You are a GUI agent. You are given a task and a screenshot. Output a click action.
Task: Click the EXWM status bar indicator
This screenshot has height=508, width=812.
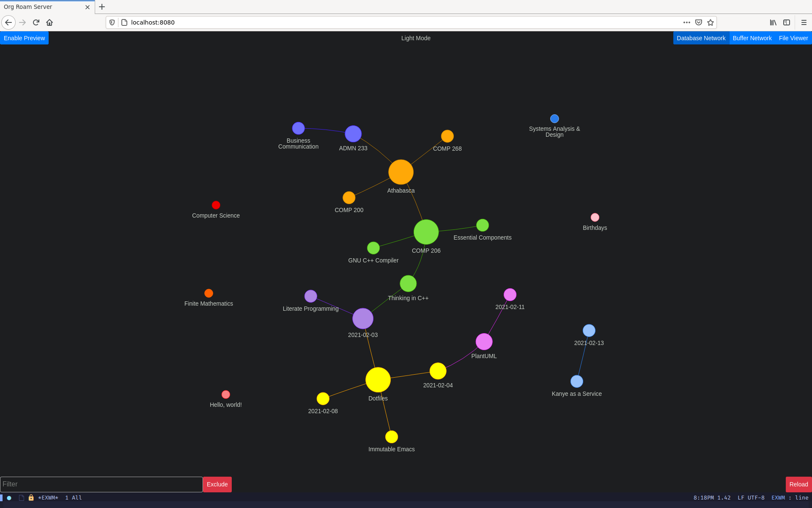[x=48, y=497]
